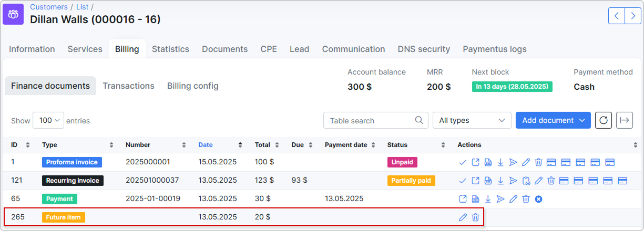The image size is (644, 231).
Task: Switch to the Statistics tab
Action: click(170, 49)
